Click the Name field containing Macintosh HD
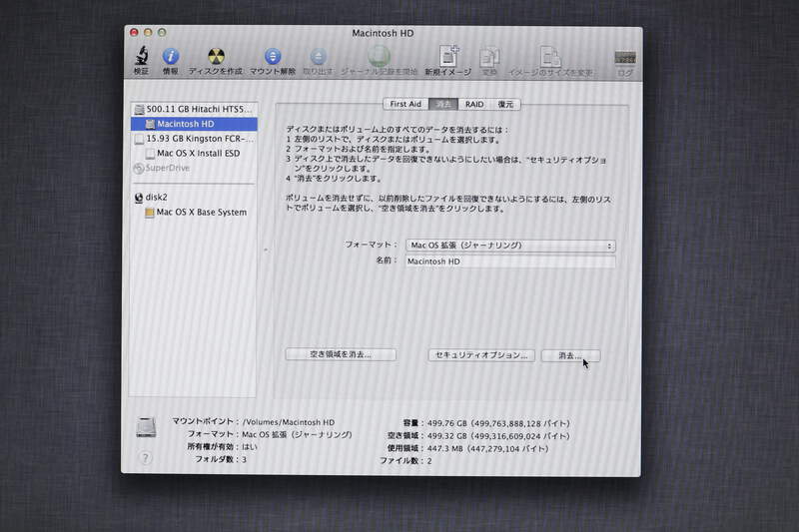This screenshot has width=799, height=532. (509, 262)
